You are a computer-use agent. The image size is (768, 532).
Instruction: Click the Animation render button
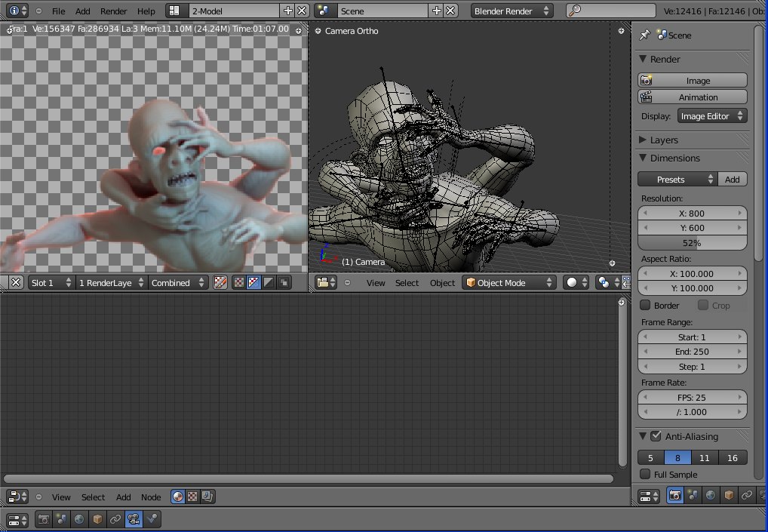tap(693, 97)
